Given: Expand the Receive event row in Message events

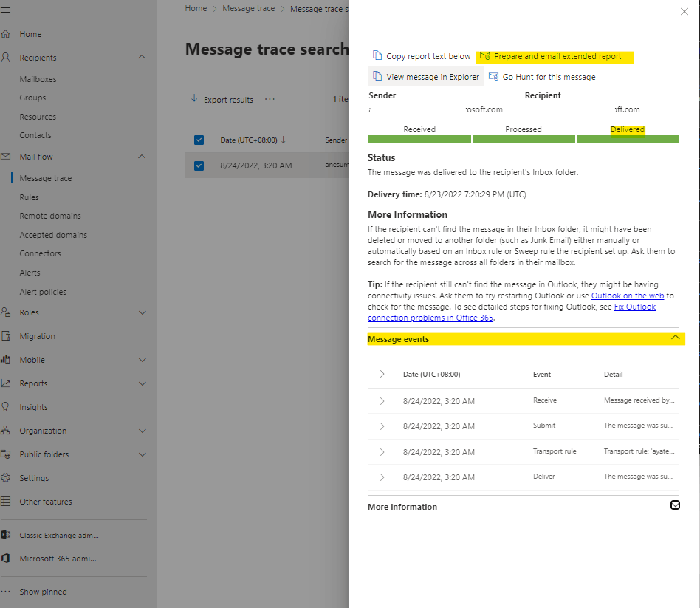Looking at the screenshot, I should [381, 400].
